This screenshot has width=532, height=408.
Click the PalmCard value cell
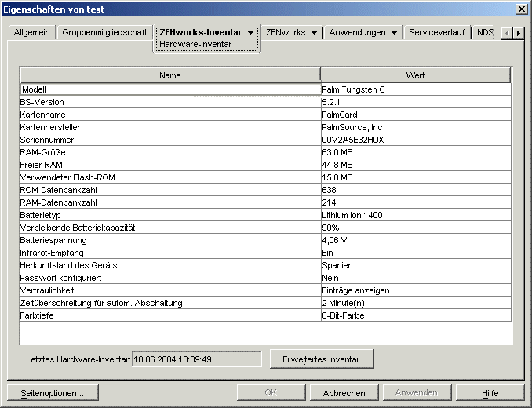pyautogui.click(x=416, y=115)
